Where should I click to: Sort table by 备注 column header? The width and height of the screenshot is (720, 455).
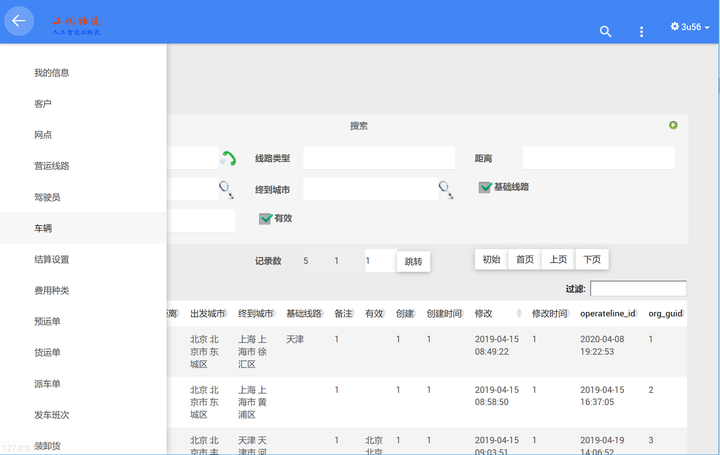click(x=343, y=314)
